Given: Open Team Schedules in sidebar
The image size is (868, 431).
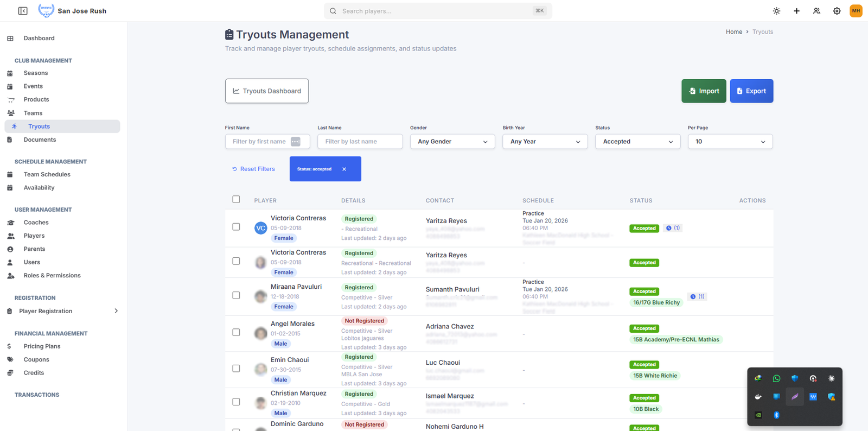Looking at the screenshot, I should [x=47, y=174].
